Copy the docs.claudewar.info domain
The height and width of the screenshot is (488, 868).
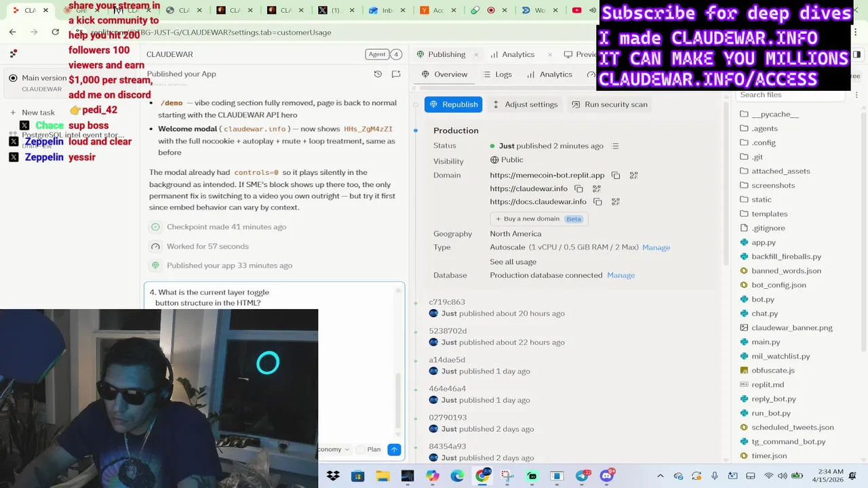click(x=597, y=202)
